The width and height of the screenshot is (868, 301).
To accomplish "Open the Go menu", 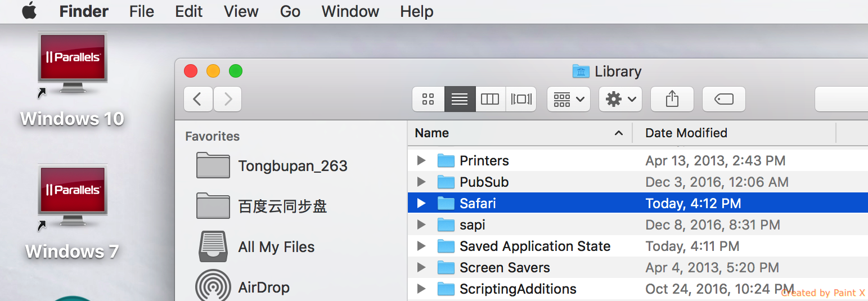I will [x=290, y=11].
